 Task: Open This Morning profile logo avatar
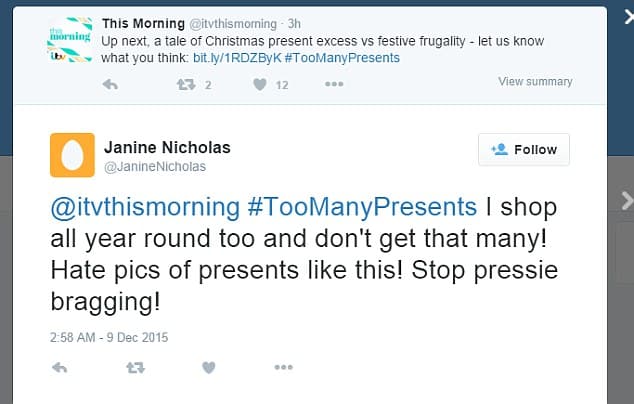pos(70,40)
